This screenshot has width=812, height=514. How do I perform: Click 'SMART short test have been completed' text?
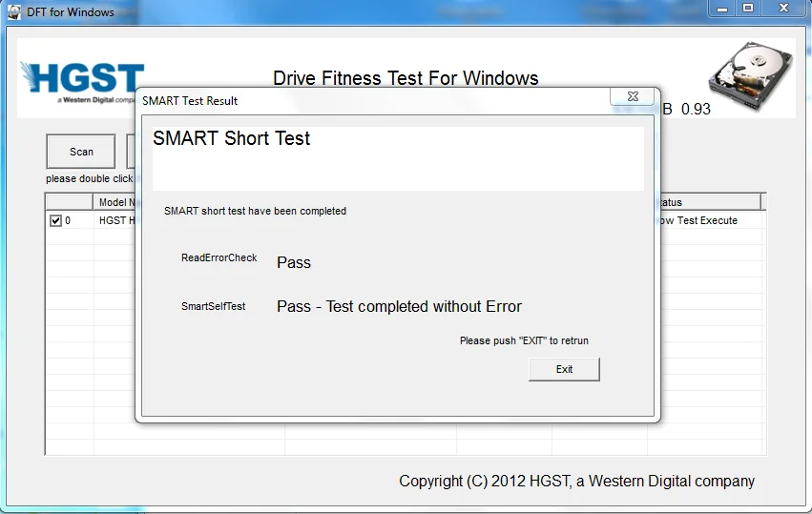256,211
